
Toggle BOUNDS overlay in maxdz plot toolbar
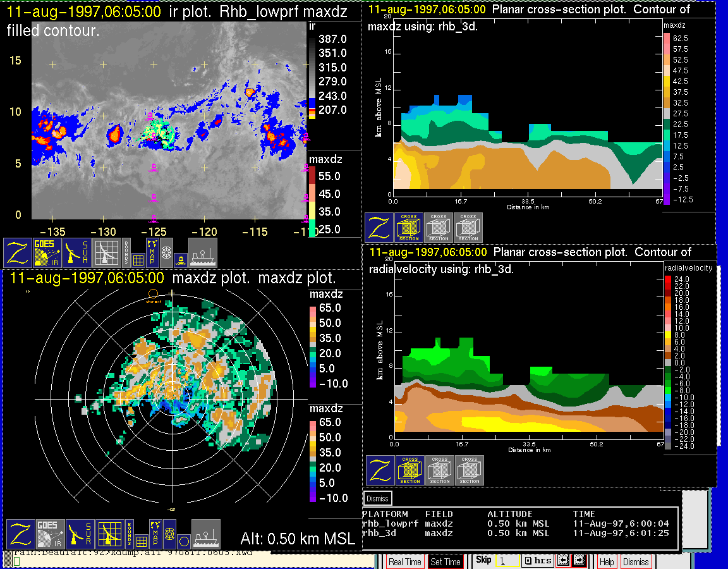130,534
